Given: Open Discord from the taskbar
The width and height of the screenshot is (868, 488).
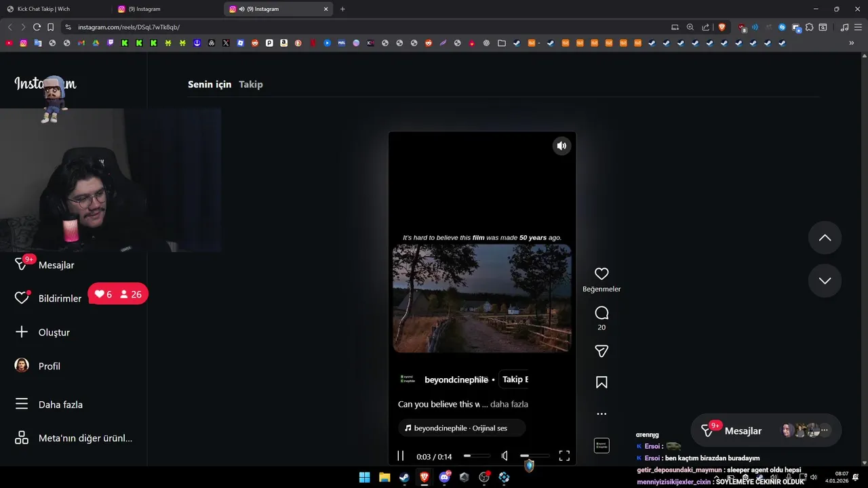Looking at the screenshot, I should 444,477.
